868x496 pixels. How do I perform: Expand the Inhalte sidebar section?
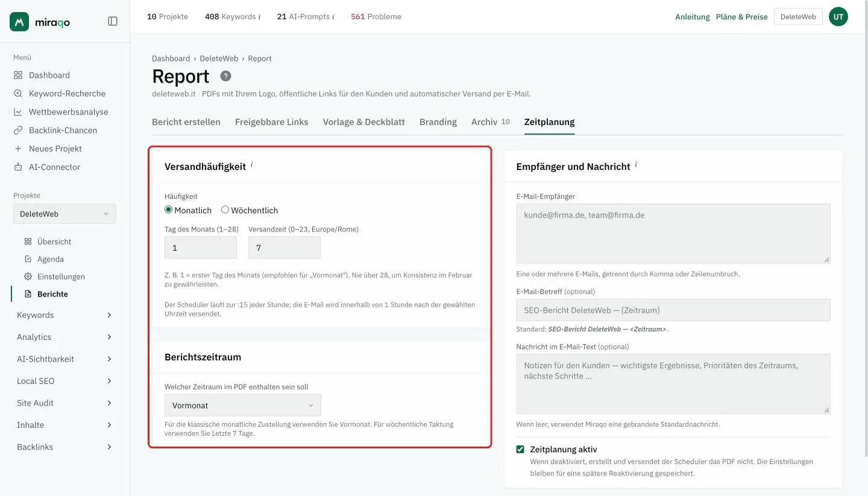click(64, 425)
